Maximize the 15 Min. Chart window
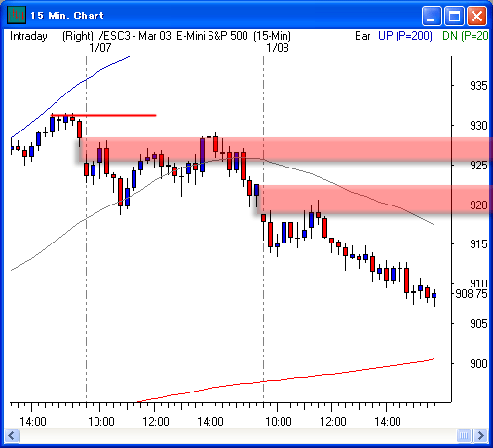The width and height of the screenshot is (493, 448). click(454, 16)
